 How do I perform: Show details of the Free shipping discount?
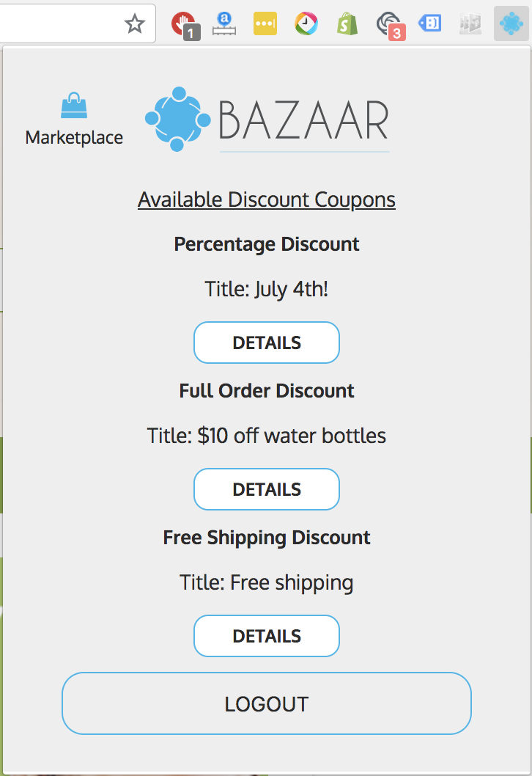[x=266, y=635]
